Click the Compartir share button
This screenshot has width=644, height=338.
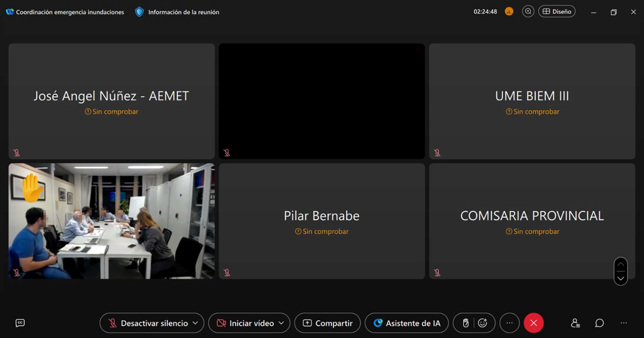pyautogui.click(x=327, y=323)
